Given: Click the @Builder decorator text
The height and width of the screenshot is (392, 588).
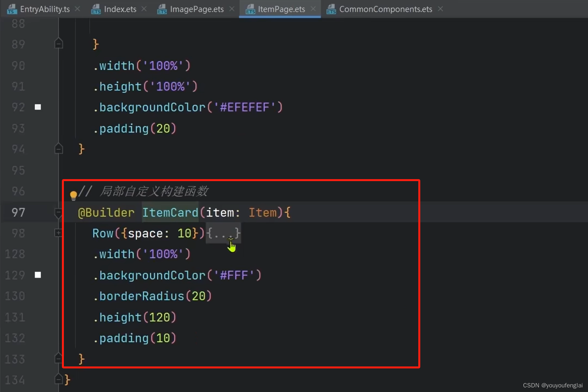Looking at the screenshot, I should (106, 213).
